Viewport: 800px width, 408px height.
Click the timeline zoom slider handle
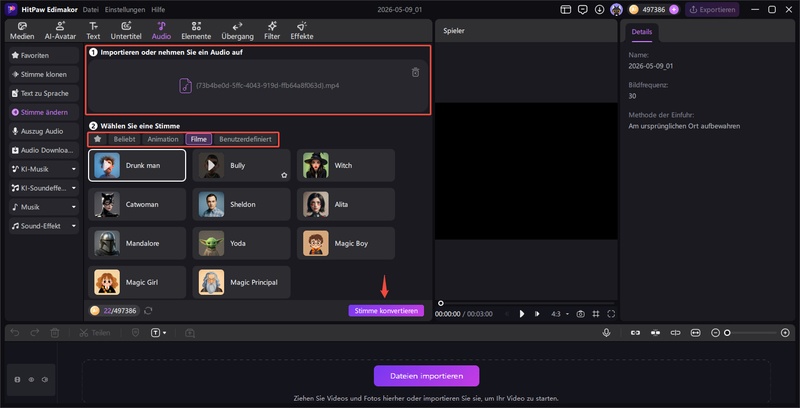tap(727, 333)
